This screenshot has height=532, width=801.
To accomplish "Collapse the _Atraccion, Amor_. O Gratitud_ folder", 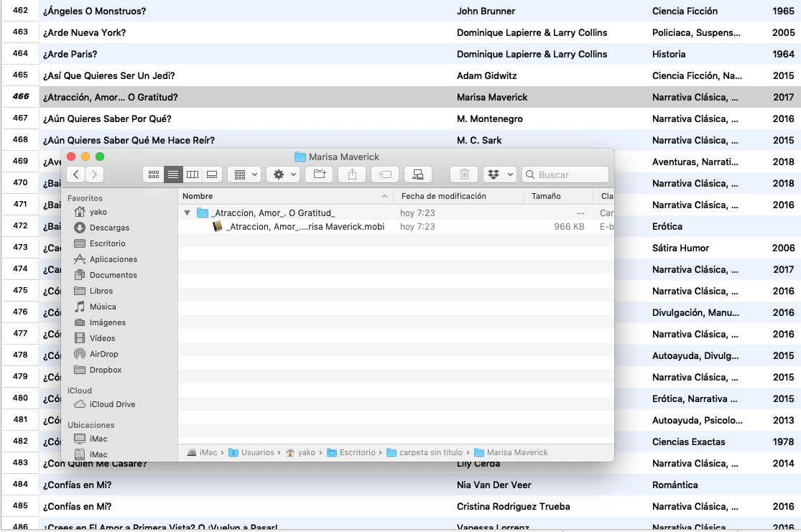I will [187, 213].
